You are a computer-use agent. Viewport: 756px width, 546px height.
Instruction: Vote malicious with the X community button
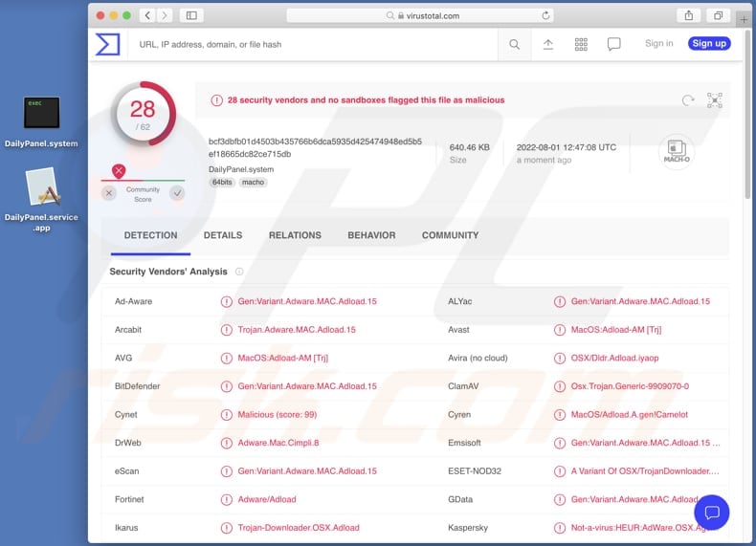coord(109,193)
